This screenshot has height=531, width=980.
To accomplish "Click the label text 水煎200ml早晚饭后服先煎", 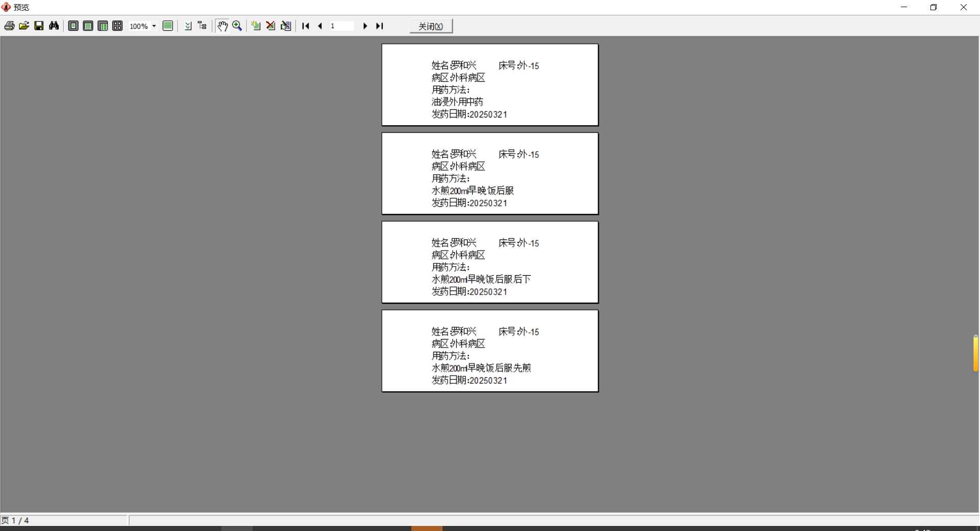I will [481, 368].
